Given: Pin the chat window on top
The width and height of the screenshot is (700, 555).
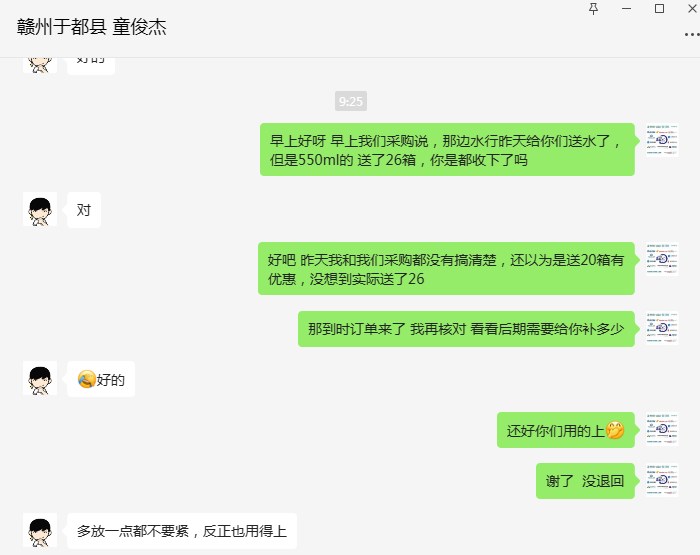Looking at the screenshot, I should (x=593, y=9).
